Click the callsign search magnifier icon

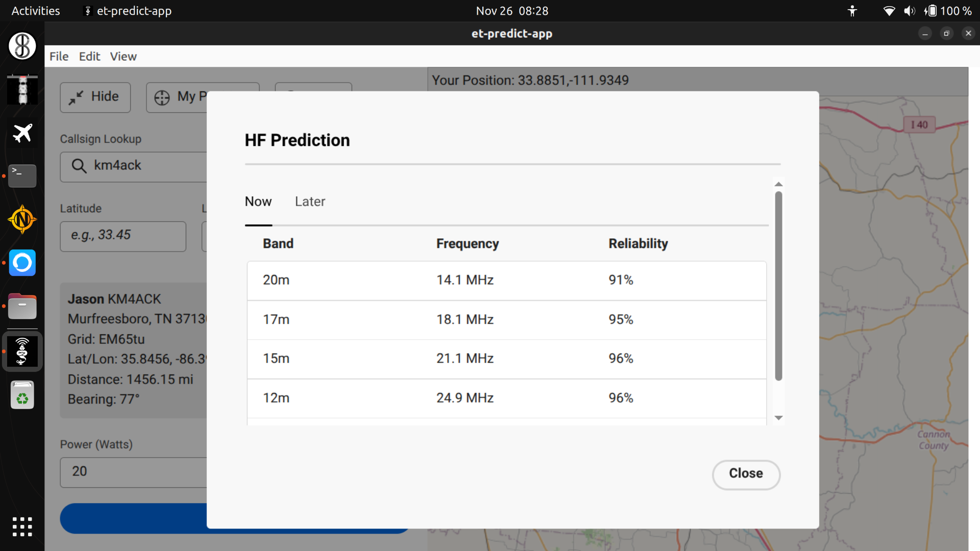tap(79, 166)
